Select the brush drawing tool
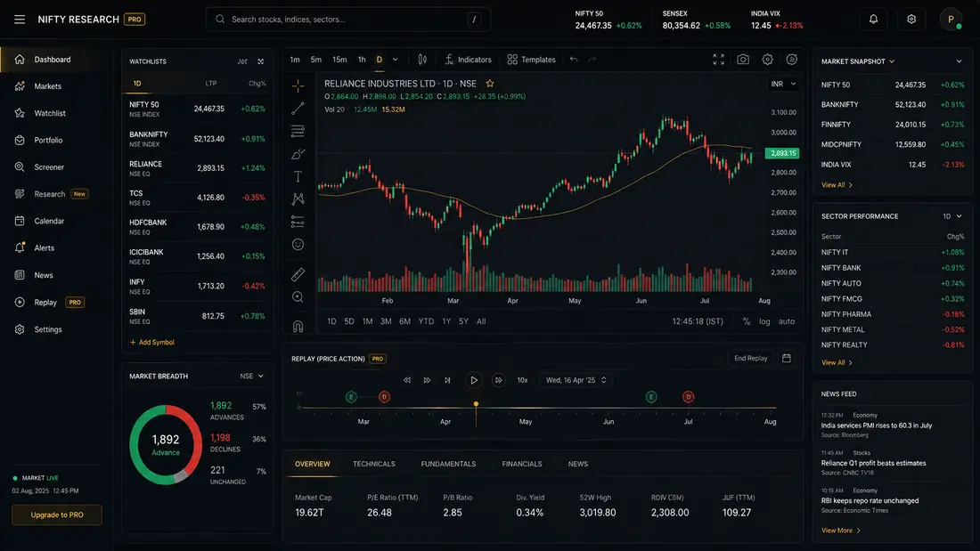The height and width of the screenshot is (551, 980). [298, 154]
